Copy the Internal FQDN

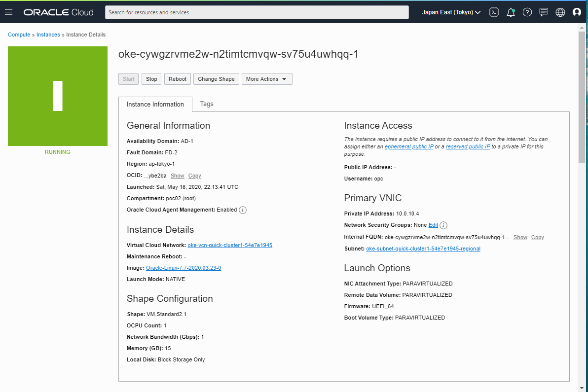click(537, 237)
